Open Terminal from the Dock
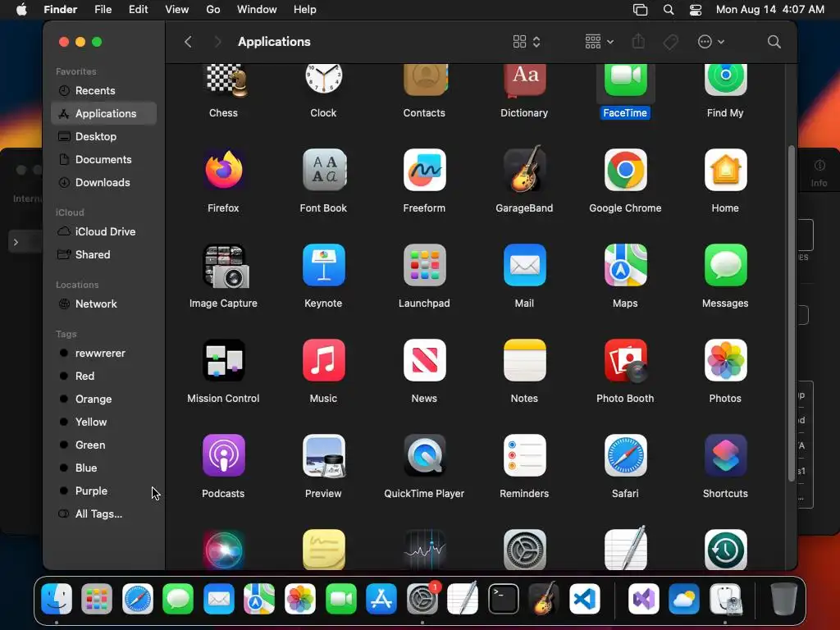840x630 pixels. click(503, 598)
